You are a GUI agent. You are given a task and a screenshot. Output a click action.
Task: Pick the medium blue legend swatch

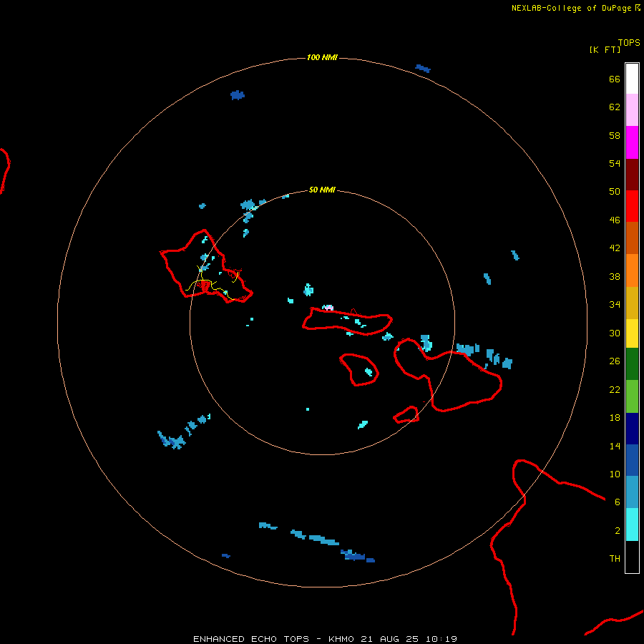(632, 460)
